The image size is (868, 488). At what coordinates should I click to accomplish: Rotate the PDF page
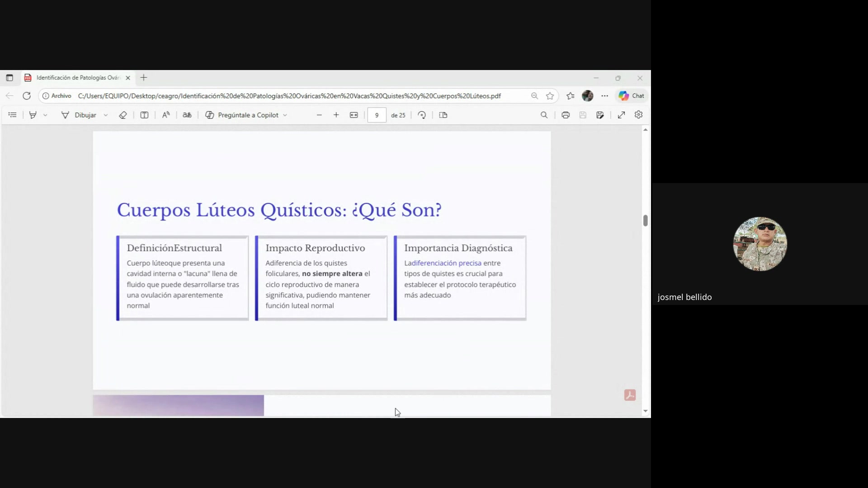click(421, 115)
